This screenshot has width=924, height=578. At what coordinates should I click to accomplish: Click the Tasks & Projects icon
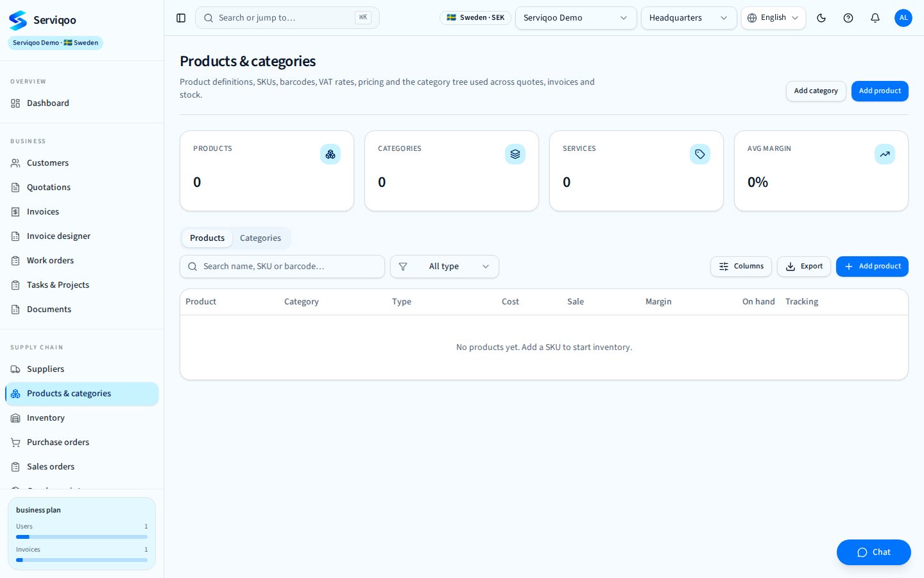click(15, 285)
